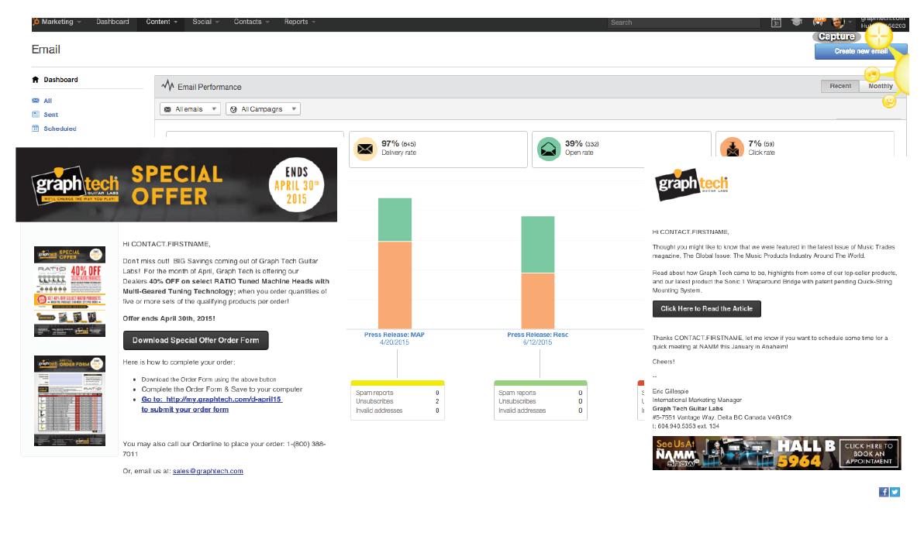Open the Scheduled emails link in sidebar
Image resolution: width=924 pixels, height=560 pixels.
60,129
